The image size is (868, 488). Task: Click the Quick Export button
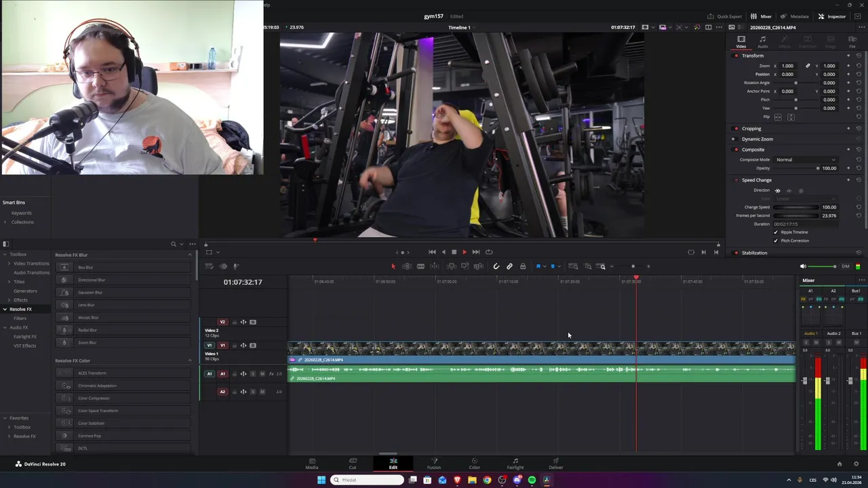tap(724, 16)
